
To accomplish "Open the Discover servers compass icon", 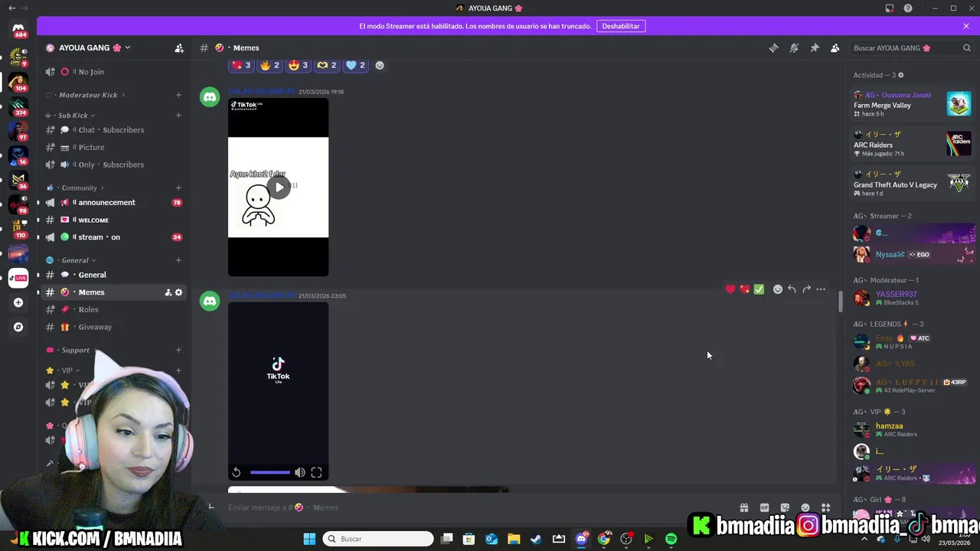I will point(18,327).
